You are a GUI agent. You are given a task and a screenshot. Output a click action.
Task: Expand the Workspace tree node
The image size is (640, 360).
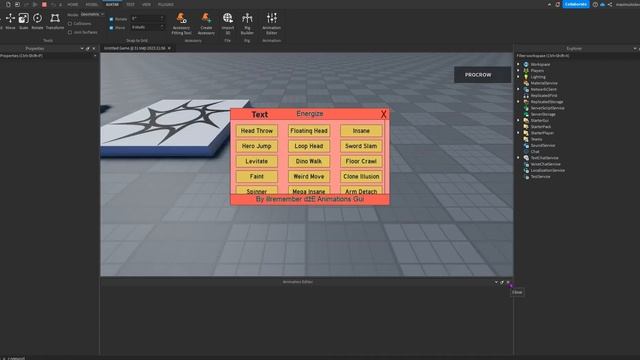[518, 64]
